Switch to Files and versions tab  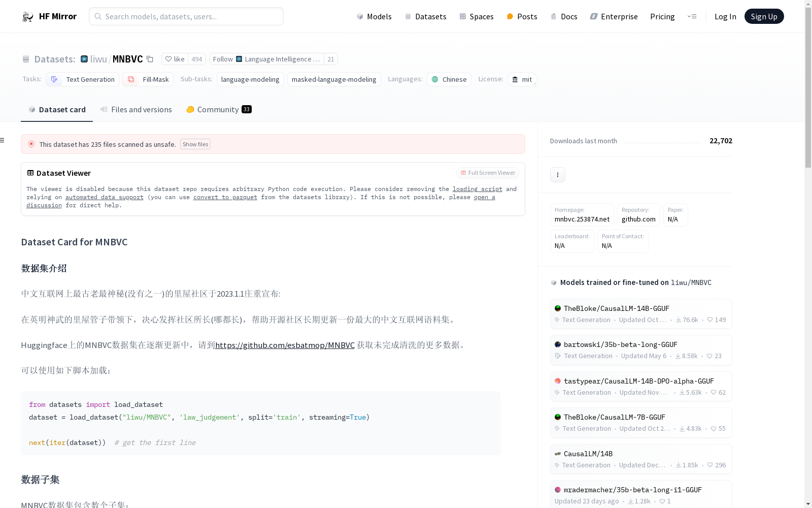136,109
